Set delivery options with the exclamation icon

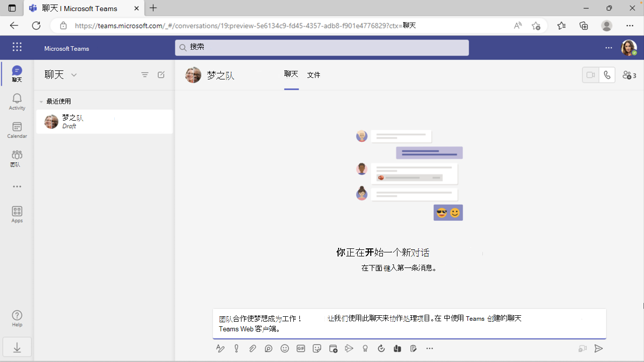point(236,348)
